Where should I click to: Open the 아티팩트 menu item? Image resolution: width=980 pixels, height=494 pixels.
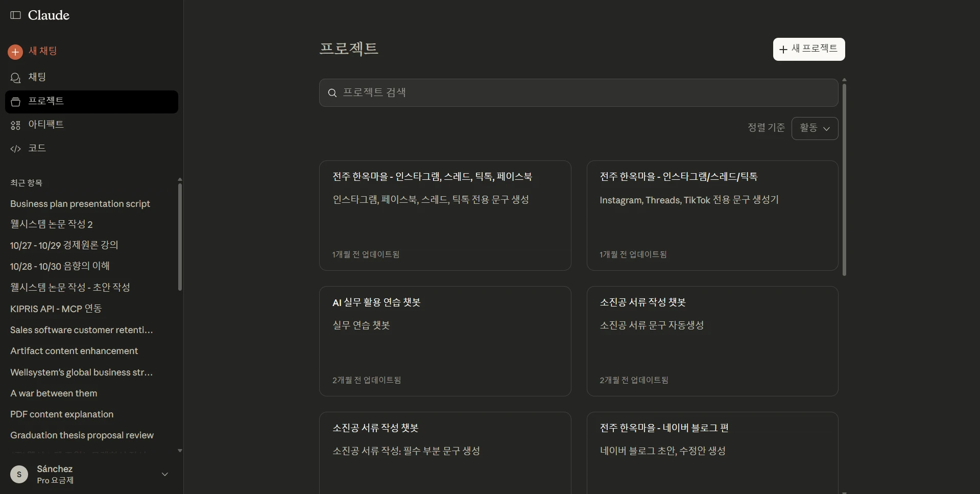click(x=46, y=125)
